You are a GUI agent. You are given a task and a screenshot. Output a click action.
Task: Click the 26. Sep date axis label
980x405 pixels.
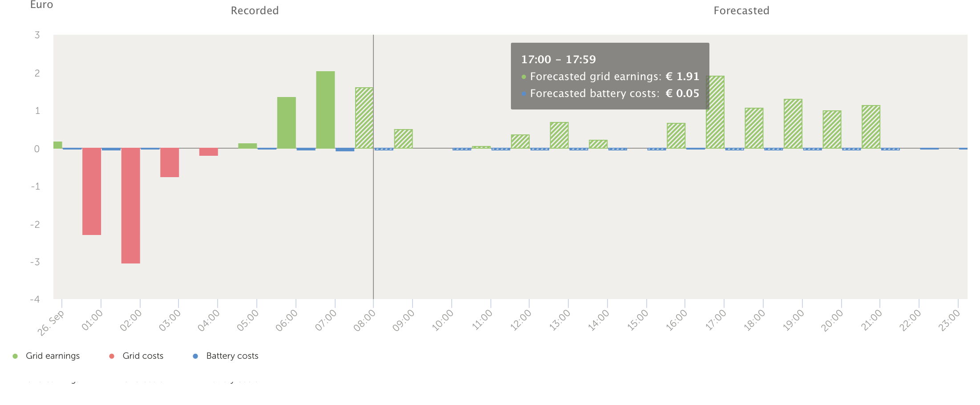[51, 322]
